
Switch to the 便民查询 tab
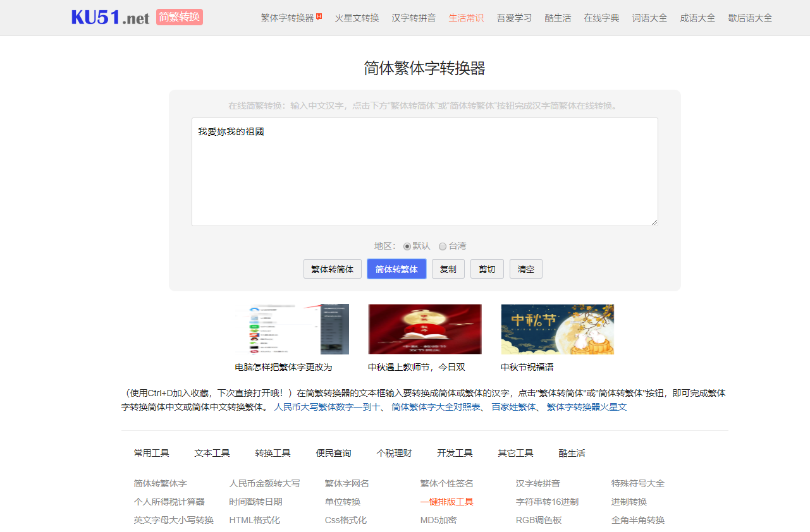tap(334, 453)
